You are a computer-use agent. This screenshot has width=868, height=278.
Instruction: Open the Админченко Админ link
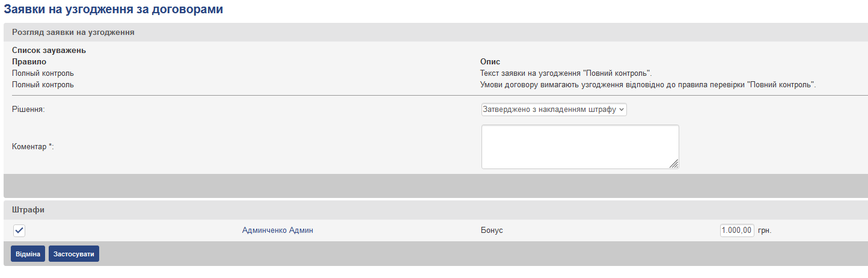coord(277,230)
